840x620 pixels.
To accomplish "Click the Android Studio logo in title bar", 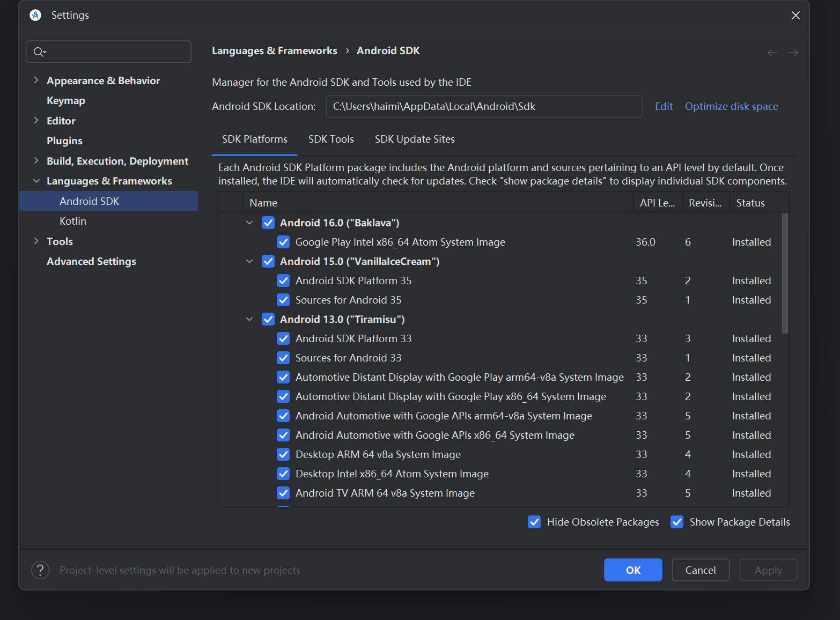I will 35,15.
